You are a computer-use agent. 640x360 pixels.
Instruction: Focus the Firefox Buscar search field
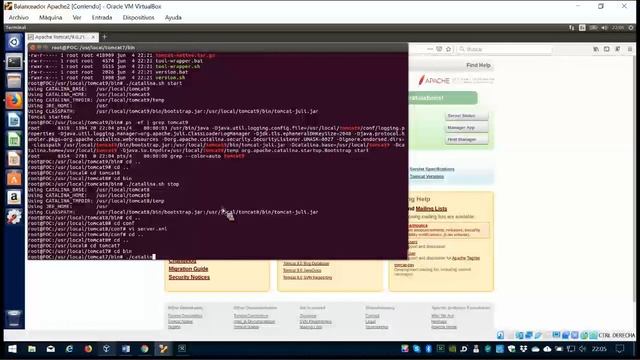[x=504, y=49]
